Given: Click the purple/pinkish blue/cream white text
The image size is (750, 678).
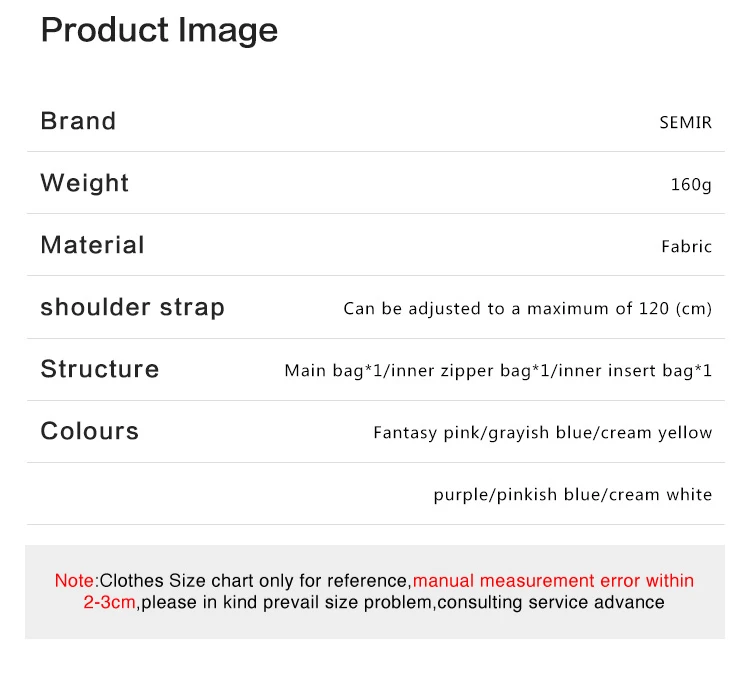Looking at the screenshot, I should point(572,495).
